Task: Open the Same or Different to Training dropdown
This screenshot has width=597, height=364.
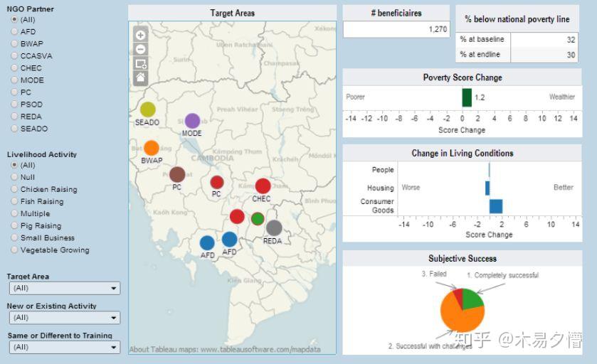Action: pyautogui.click(x=65, y=347)
